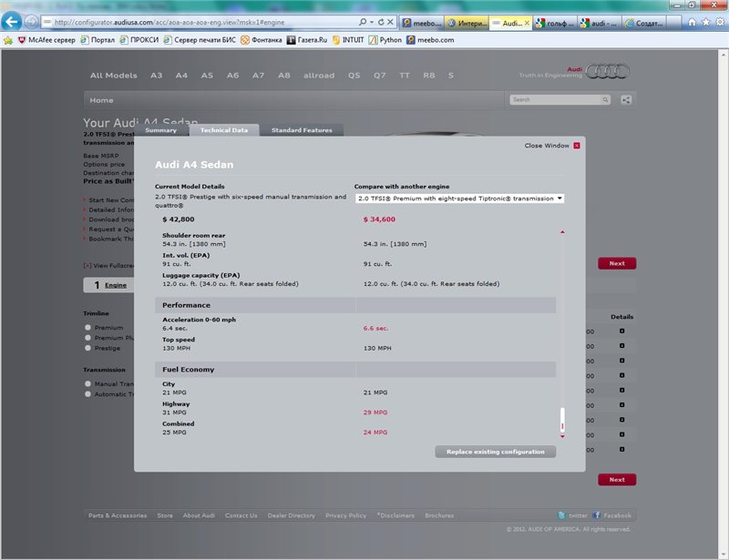Open the Privacy Policy footer link
Screen dimensions: 729x560
pos(346,515)
